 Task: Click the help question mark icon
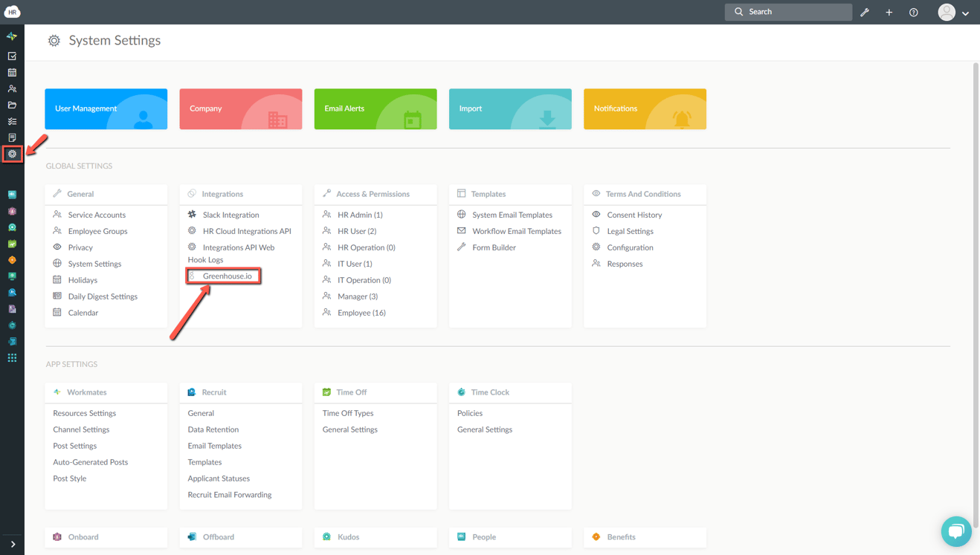click(x=913, y=13)
